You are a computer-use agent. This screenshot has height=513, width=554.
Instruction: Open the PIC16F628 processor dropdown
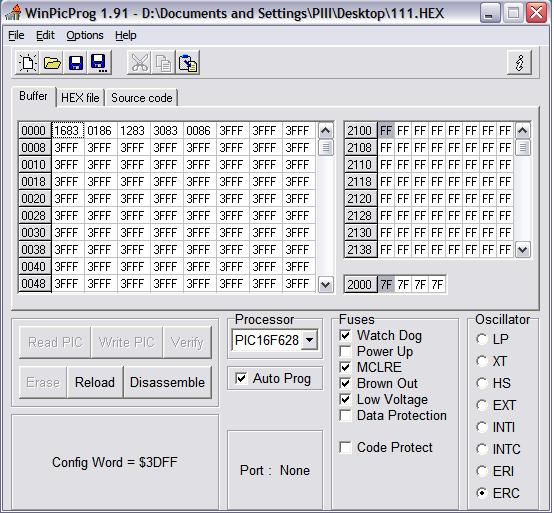pyautogui.click(x=310, y=340)
